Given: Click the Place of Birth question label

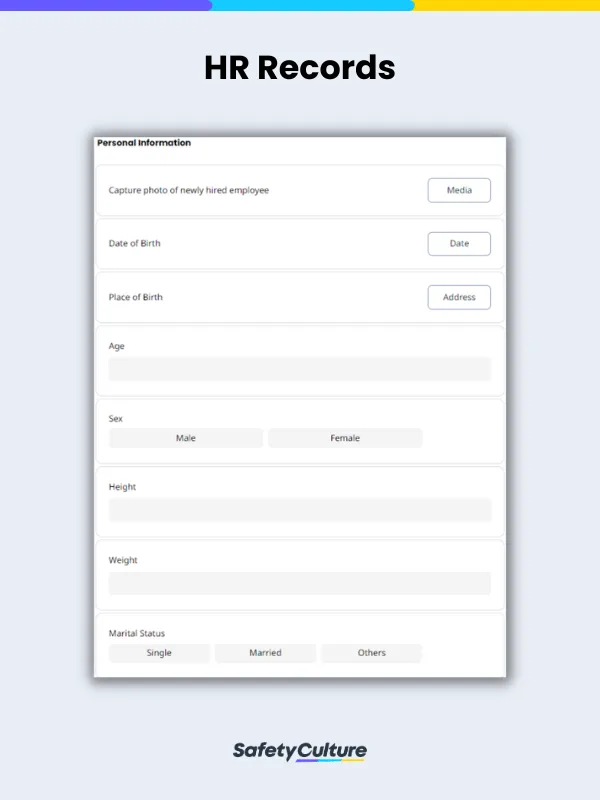Looking at the screenshot, I should [136, 297].
